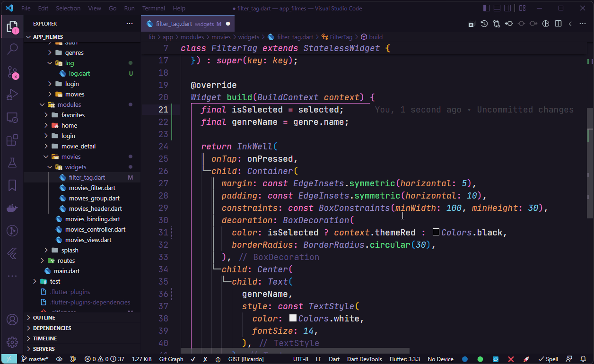The height and width of the screenshot is (364, 594).
Task: Click Git Graph in status bar
Action: click(x=171, y=359)
